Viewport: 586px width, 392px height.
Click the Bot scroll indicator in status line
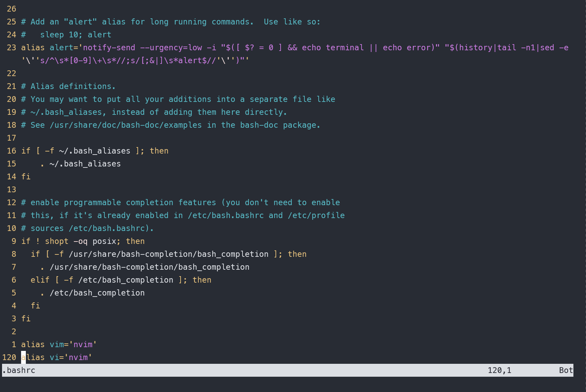click(x=566, y=370)
